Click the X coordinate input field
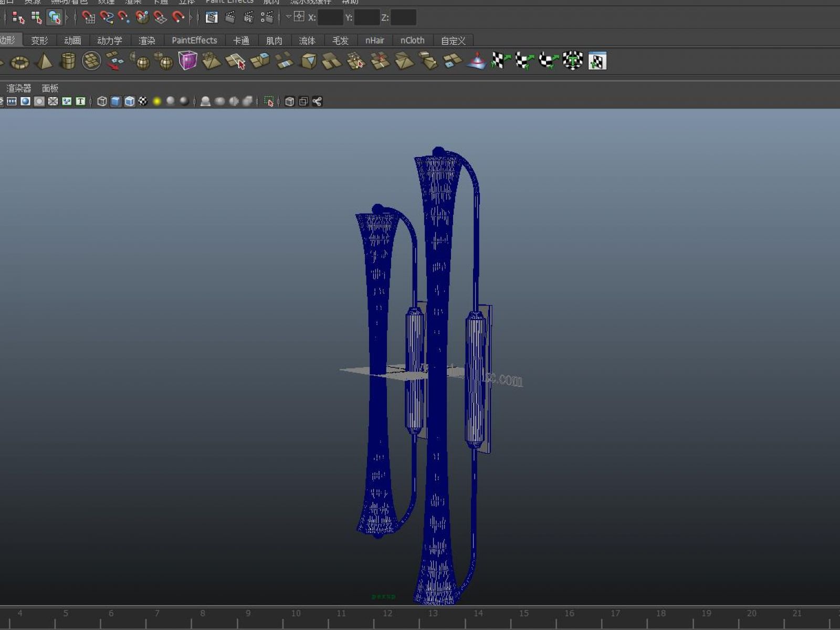Viewport: 840px width, 630px height. click(330, 18)
